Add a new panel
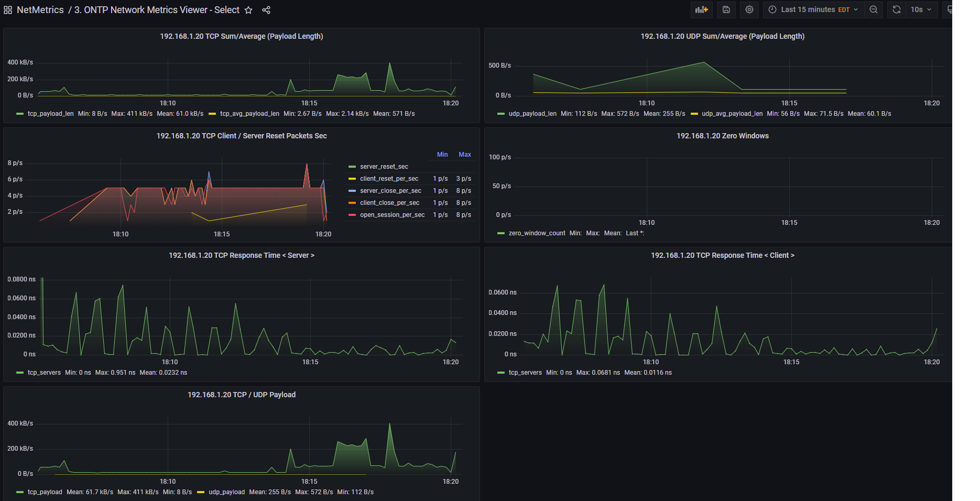 [702, 9]
